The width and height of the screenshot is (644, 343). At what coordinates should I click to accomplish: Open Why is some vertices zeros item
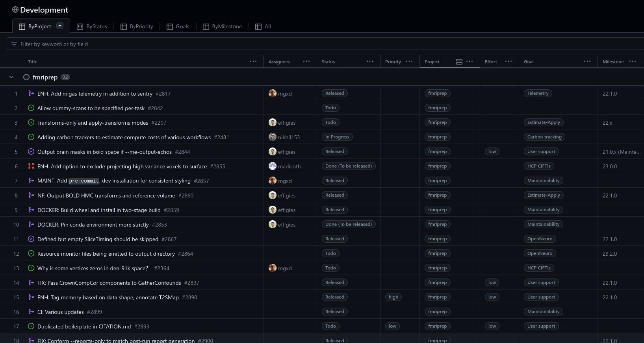click(93, 268)
